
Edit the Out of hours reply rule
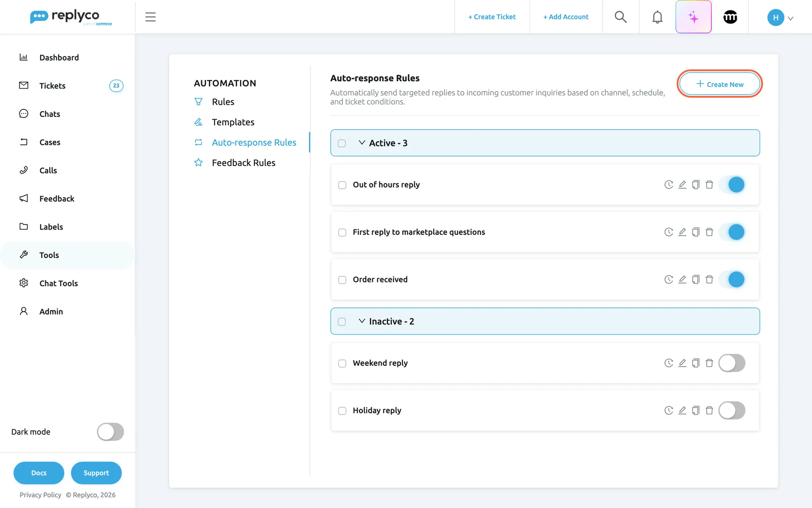(682, 185)
